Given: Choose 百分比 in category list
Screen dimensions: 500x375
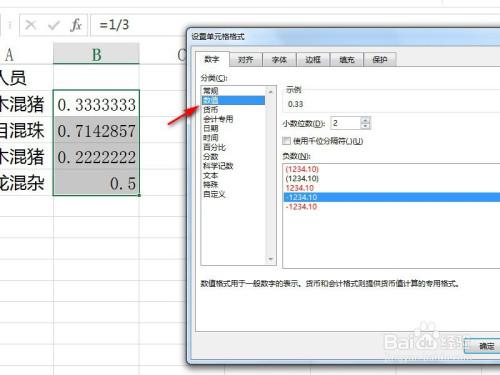Looking at the screenshot, I should (233, 147).
